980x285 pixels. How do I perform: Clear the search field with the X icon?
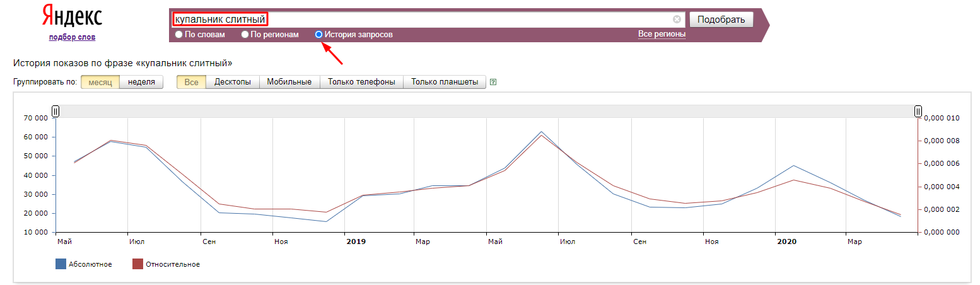click(677, 20)
